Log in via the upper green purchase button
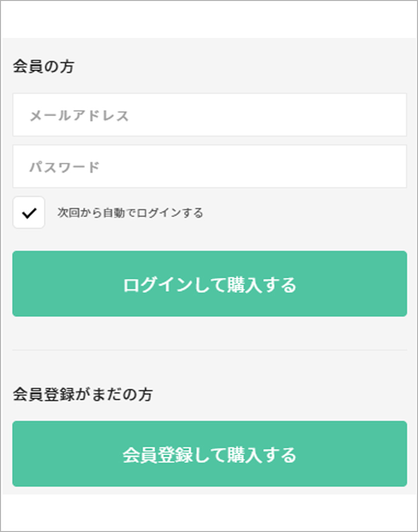The height and width of the screenshot is (532, 418). point(210,284)
